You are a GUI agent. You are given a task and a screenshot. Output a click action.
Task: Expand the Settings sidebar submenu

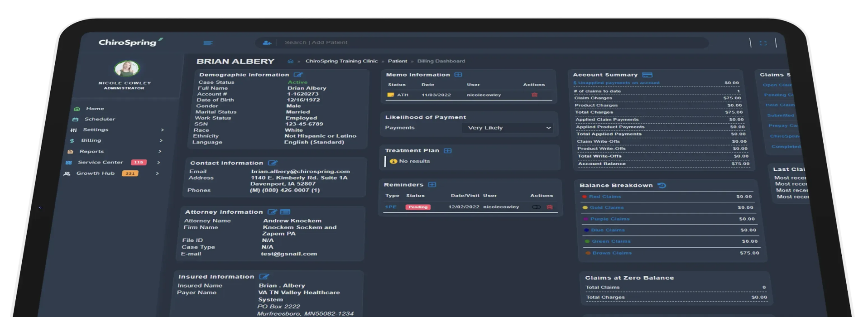click(x=96, y=130)
